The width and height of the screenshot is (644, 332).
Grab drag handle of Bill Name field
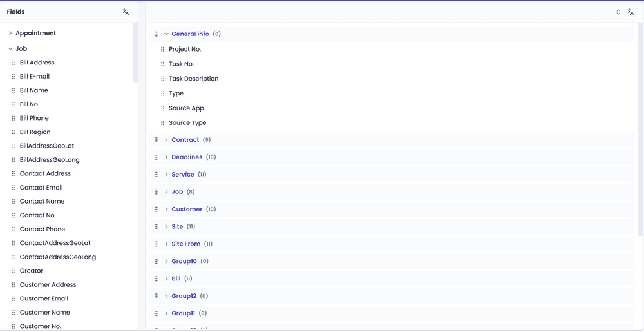tap(14, 90)
